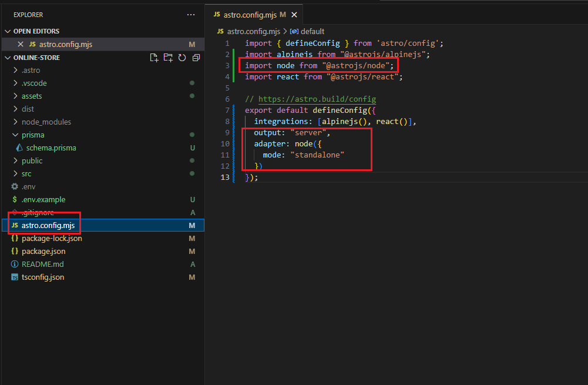588x385 pixels.
Task: Click astro.config.mjs breadcrumb segment
Action: pos(254,32)
